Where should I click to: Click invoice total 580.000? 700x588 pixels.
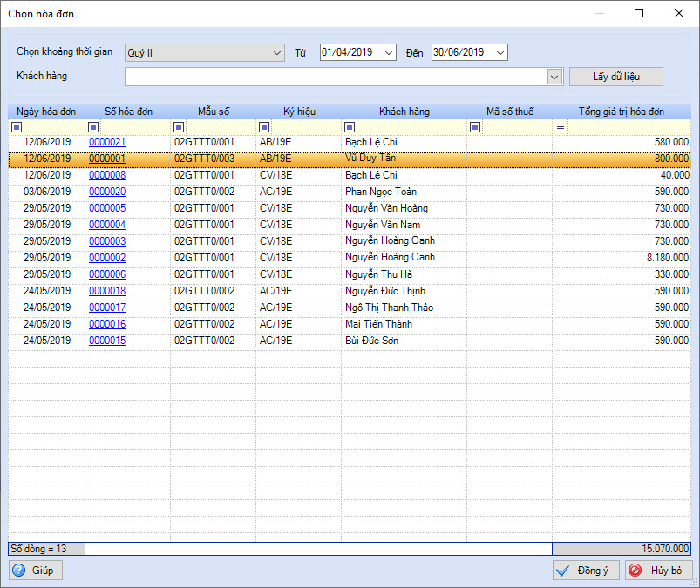[671, 142]
